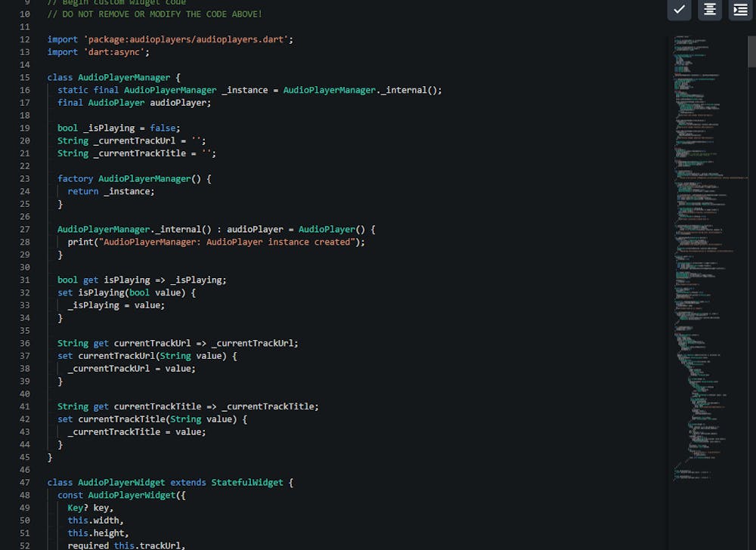Click the print statement on line 28

[x=216, y=242]
